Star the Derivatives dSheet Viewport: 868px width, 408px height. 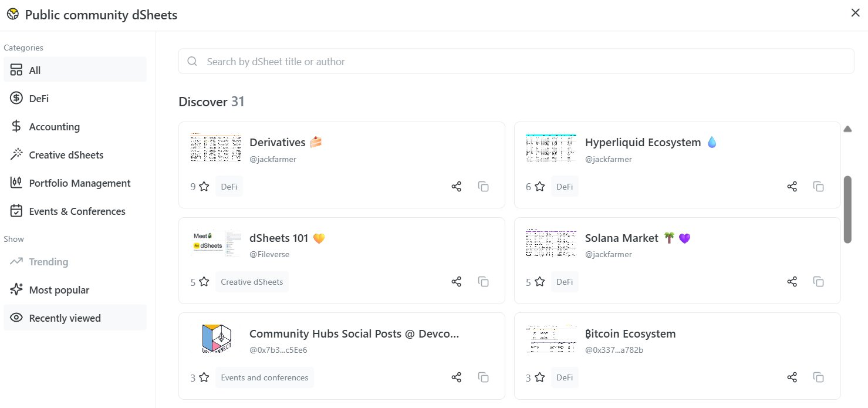click(x=204, y=187)
